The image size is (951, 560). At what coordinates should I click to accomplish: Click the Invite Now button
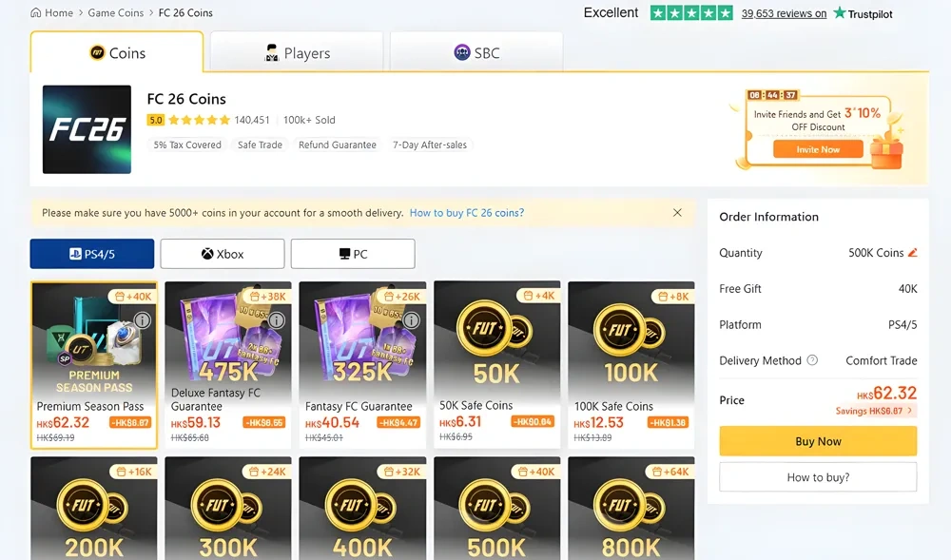click(818, 150)
